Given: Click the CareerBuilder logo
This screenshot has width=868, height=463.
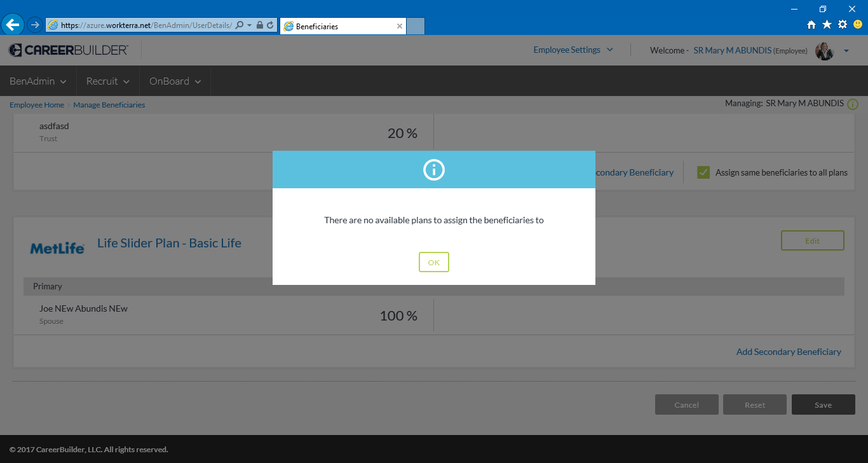Looking at the screenshot, I should [69, 50].
